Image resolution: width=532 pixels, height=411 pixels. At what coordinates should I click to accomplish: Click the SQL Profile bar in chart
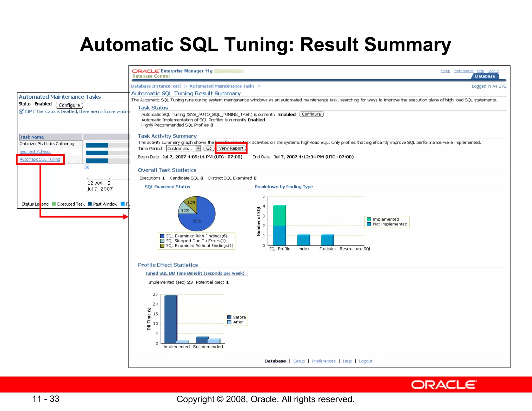(280, 225)
